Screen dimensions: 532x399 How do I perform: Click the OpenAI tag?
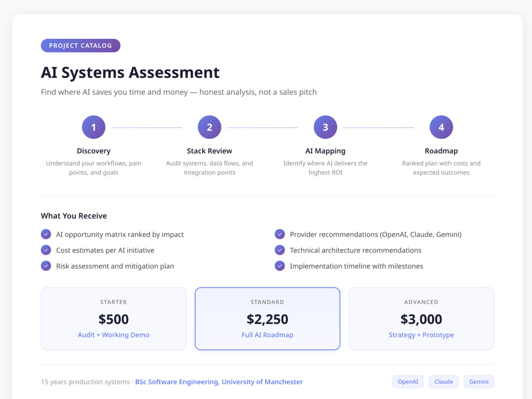[408, 381]
